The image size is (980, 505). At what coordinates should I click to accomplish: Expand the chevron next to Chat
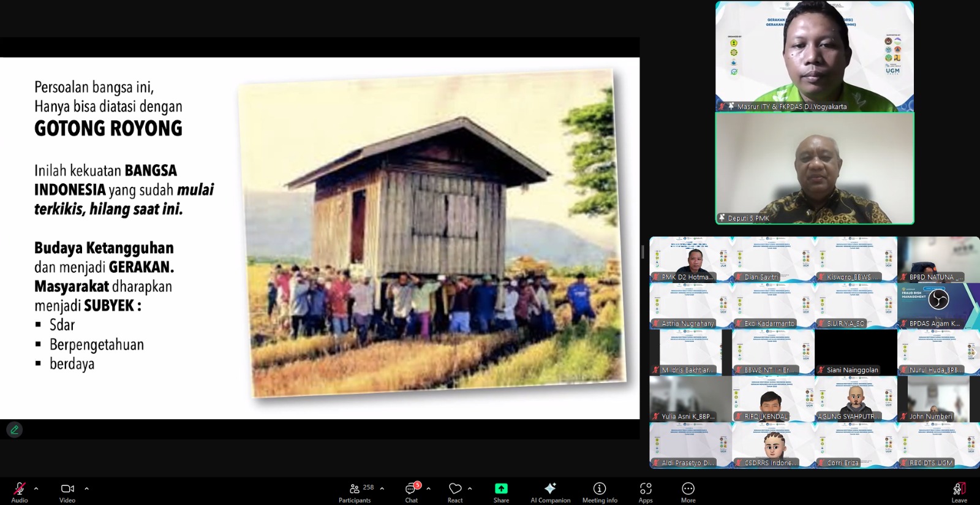(428, 488)
